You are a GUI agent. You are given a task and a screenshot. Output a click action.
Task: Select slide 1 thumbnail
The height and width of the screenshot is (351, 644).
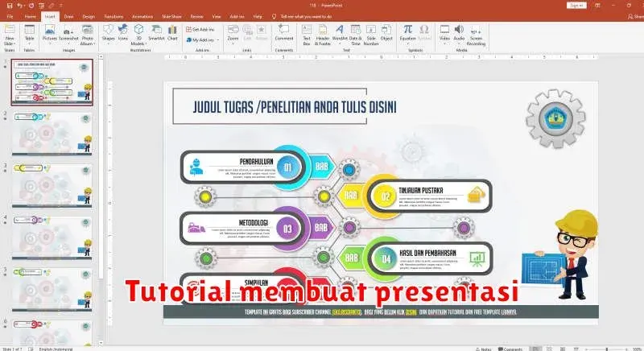(52, 82)
